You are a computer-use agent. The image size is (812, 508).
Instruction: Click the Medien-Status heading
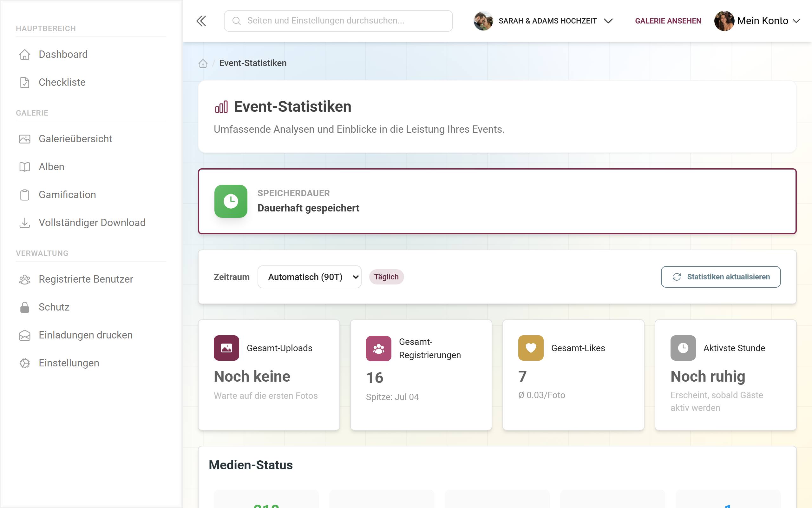click(251, 465)
